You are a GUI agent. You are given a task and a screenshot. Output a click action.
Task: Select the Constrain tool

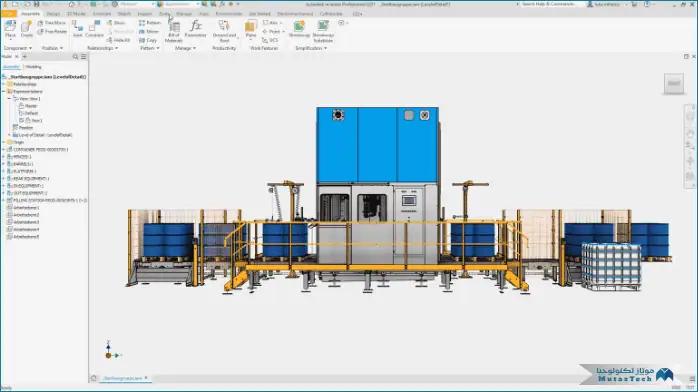94,29
